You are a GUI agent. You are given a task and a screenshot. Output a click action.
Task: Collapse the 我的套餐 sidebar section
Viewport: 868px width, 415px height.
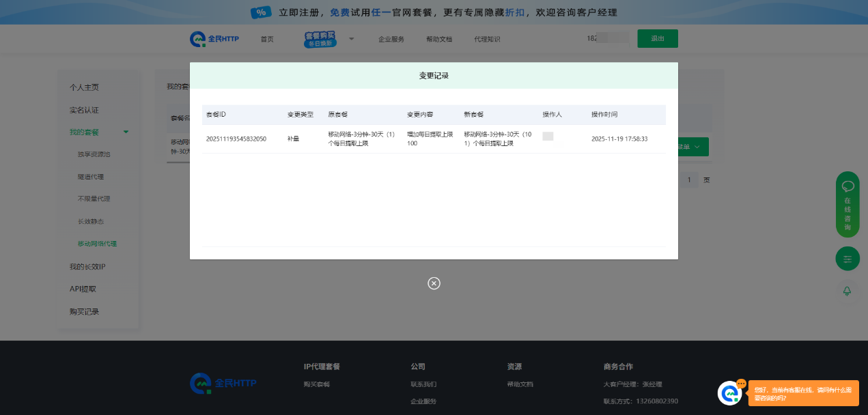[126, 132]
